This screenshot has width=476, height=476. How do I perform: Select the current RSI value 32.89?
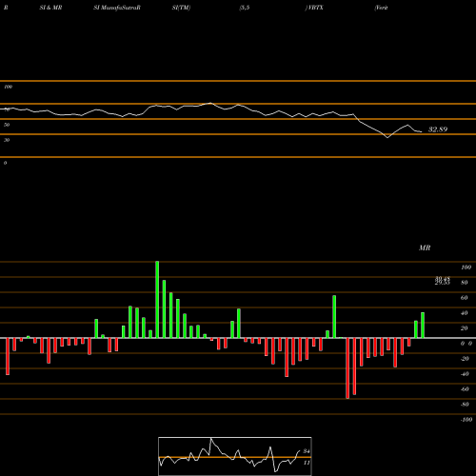pyautogui.click(x=438, y=129)
